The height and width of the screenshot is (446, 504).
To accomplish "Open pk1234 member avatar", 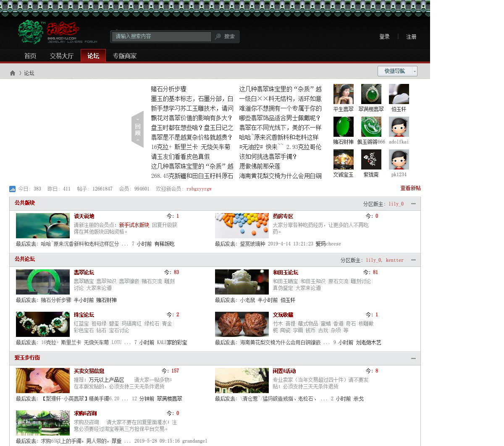I will pyautogui.click(x=399, y=159).
